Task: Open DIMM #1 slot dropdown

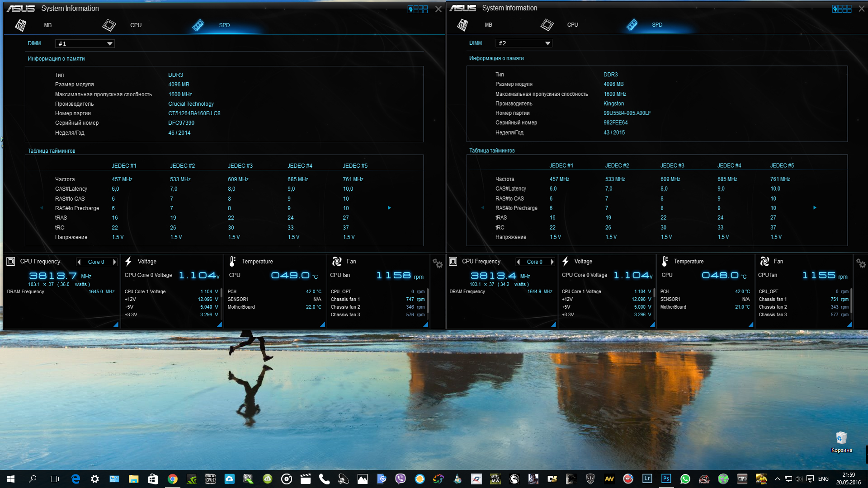Action: click(109, 44)
